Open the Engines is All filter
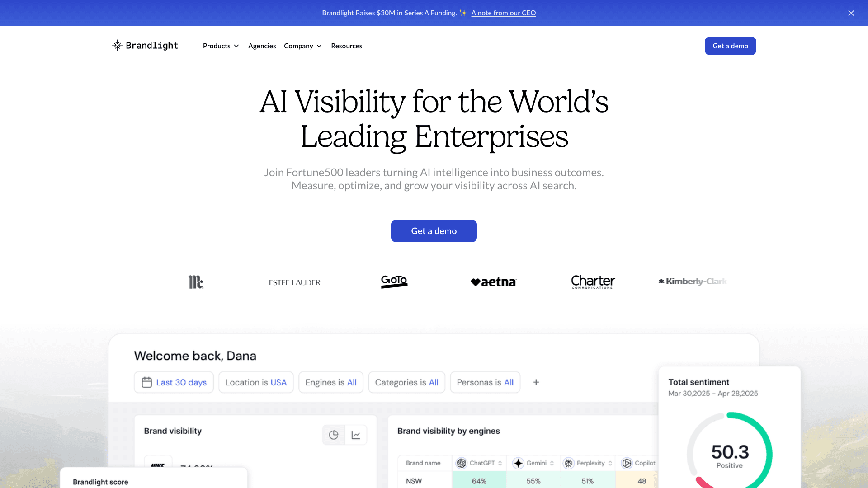 tap(331, 382)
